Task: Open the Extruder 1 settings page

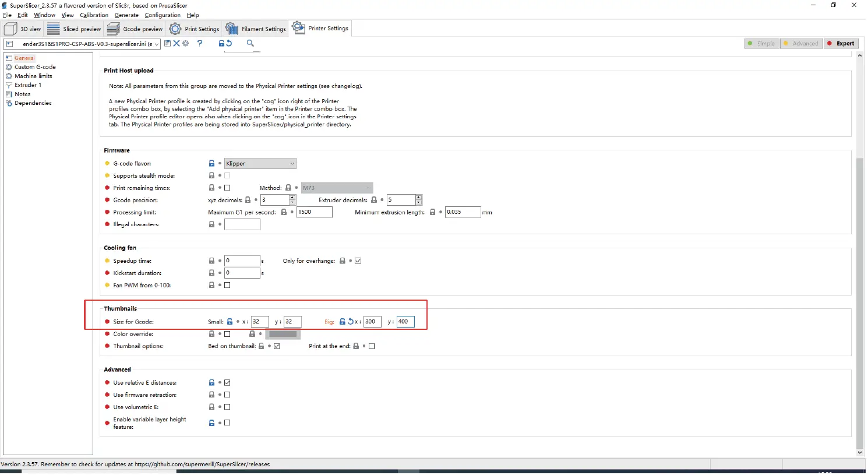Action: point(28,85)
